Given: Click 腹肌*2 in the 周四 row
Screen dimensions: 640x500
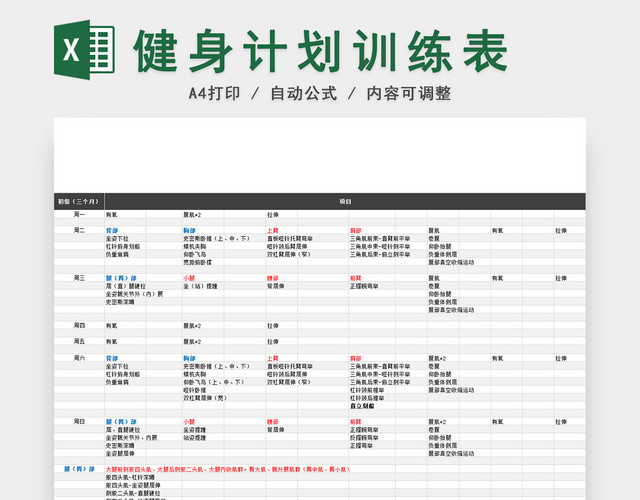Looking at the screenshot, I should click(x=192, y=326).
